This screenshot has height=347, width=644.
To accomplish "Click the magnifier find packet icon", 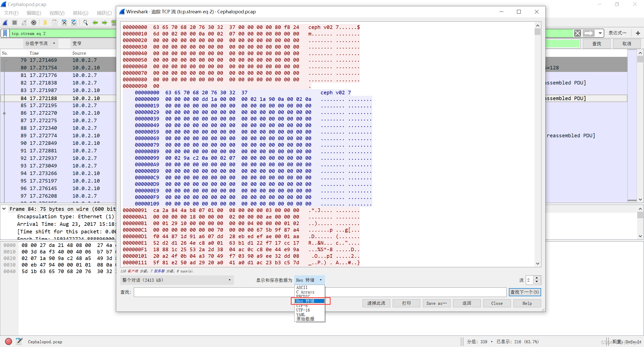I will click(86, 23).
